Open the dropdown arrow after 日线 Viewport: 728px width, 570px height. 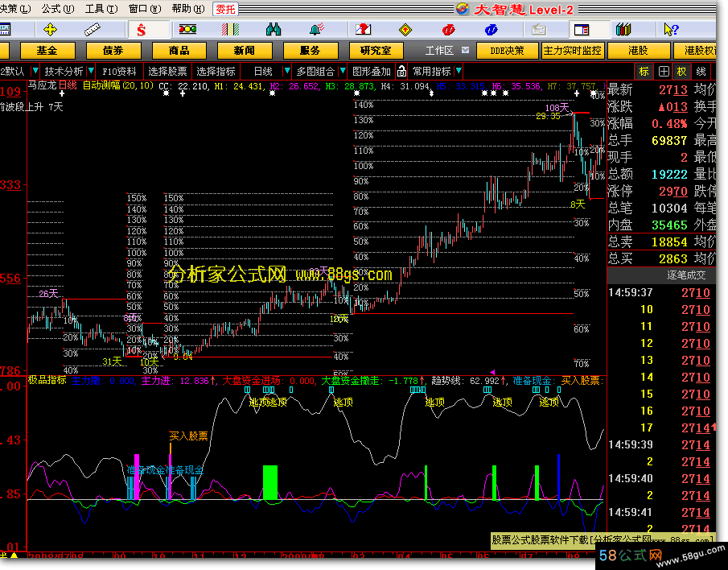click(x=287, y=71)
